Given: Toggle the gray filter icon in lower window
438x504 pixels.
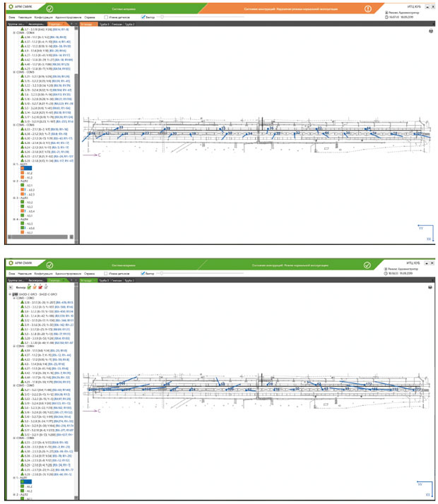Looking at the screenshot, I should click(x=46, y=287).
